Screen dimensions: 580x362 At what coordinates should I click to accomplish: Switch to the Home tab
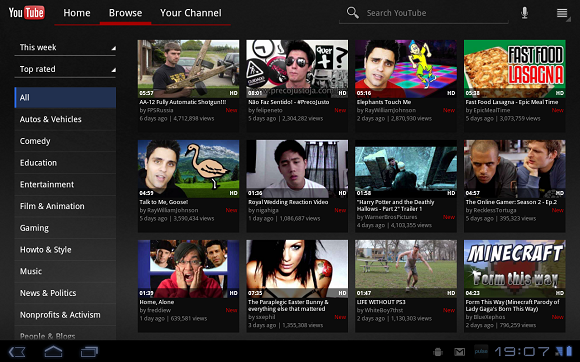77,13
